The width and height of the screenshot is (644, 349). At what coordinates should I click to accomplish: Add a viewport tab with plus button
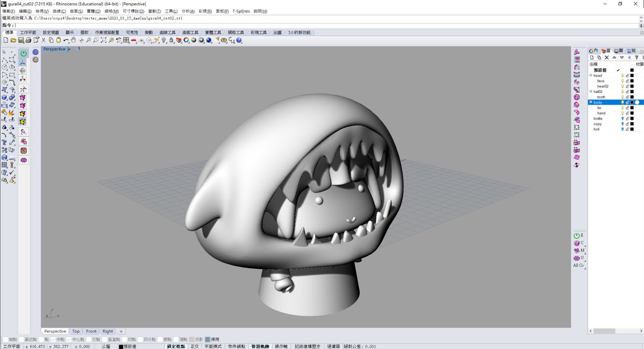[x=121, y=331]
